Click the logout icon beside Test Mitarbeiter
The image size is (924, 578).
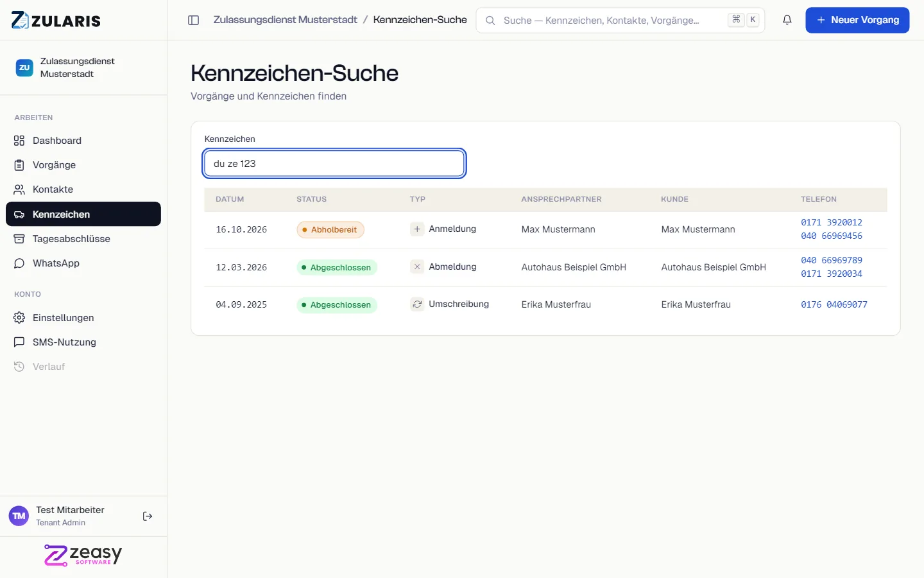148,516
